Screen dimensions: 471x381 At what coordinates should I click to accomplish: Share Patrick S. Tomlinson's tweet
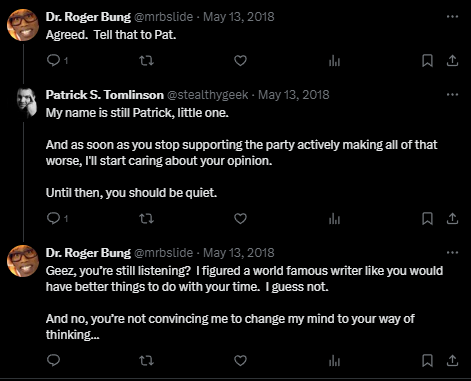452,219
